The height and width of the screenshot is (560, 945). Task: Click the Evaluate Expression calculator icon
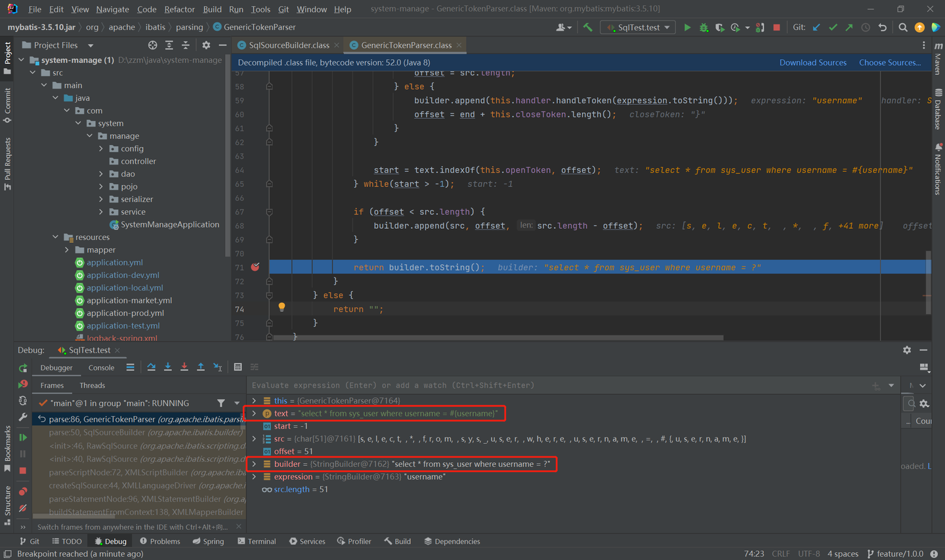pyautogui.click(x=238, y=367)
